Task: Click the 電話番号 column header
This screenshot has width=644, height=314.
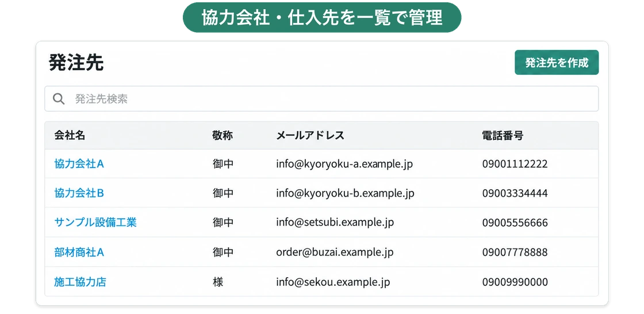Action: point(503,136)
